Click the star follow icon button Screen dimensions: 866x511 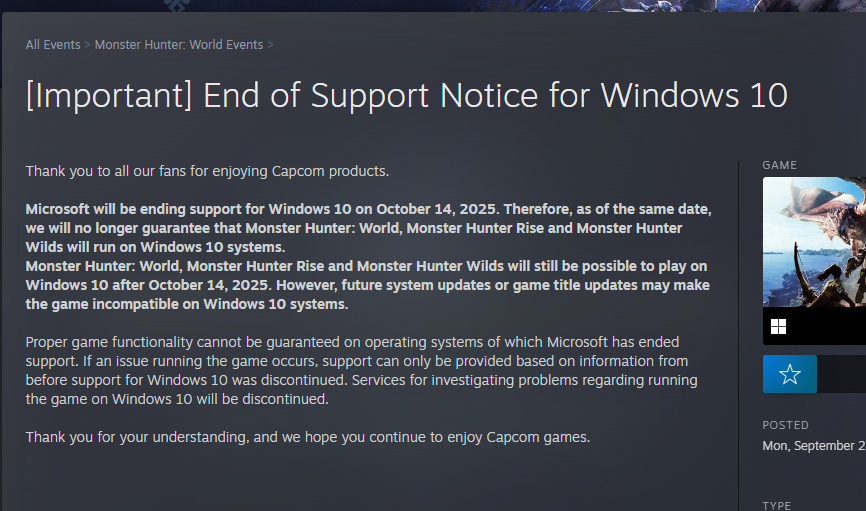[x=789, y=374]
